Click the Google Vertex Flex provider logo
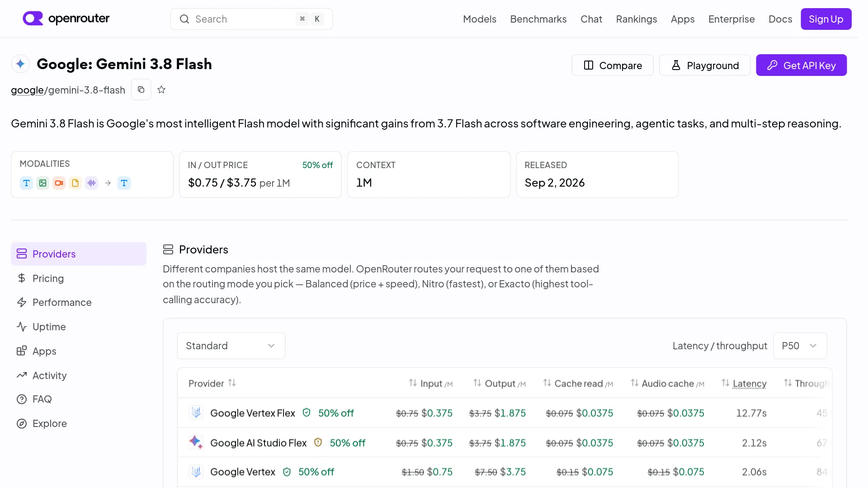Screen dimensions: 868x488 tap(196, 413)
